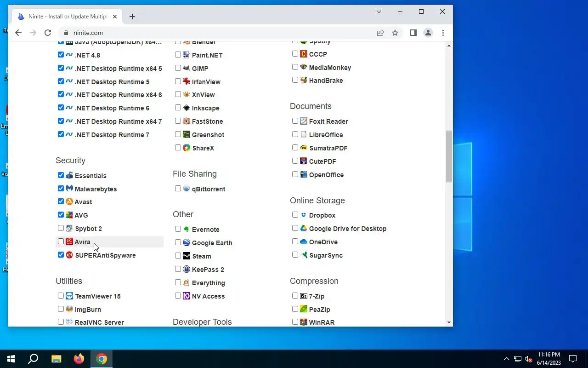Click the TeamViewer 15 icon
This screenshot has height=368, width=588.
pos(69,296)
